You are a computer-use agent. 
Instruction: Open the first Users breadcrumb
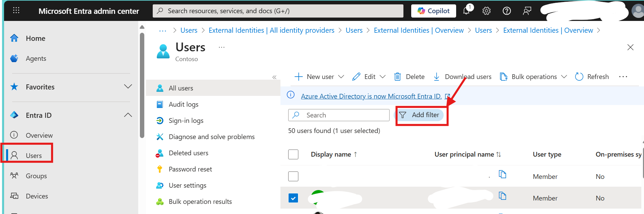[189, 30]
